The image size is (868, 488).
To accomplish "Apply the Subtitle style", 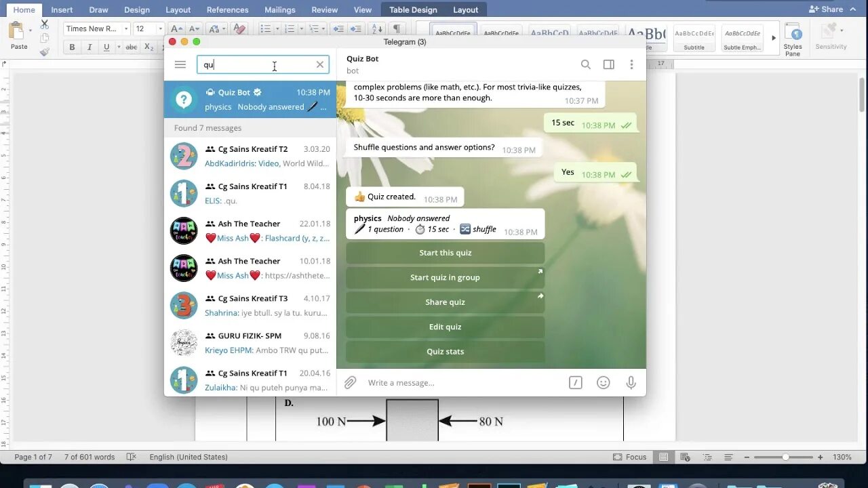I will point(694,38).
